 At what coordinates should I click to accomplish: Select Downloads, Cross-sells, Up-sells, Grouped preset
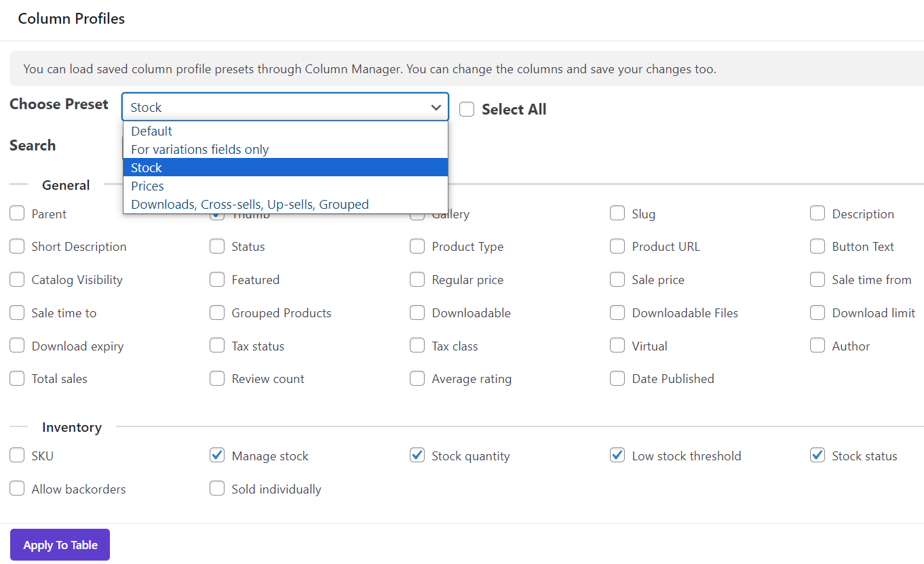click(250, 204)
